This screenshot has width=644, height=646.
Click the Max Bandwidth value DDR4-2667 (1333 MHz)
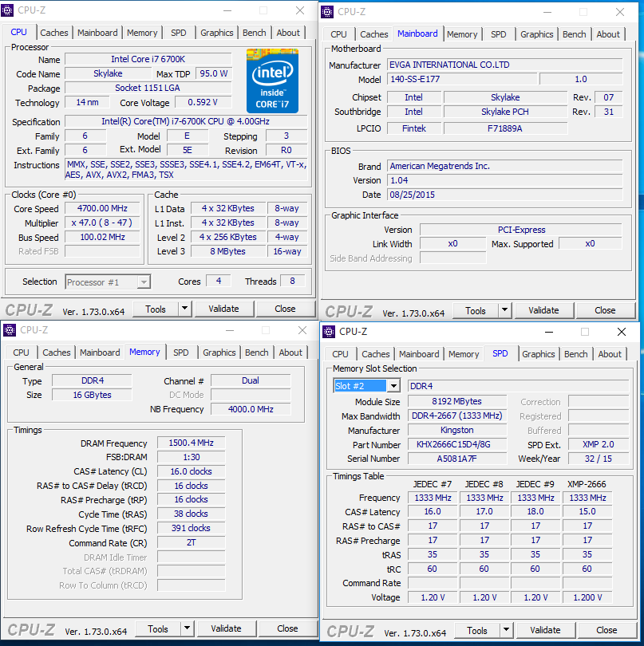tap(457, 416)
